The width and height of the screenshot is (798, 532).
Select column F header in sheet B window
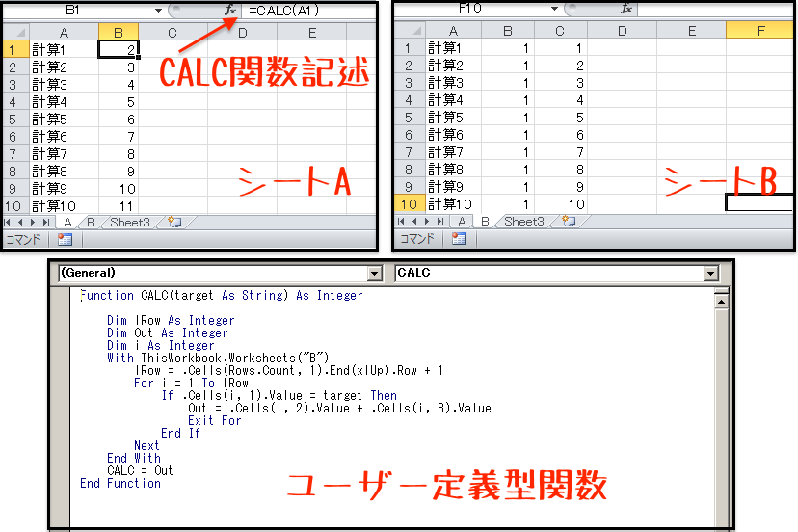click(x=760, y=31)
